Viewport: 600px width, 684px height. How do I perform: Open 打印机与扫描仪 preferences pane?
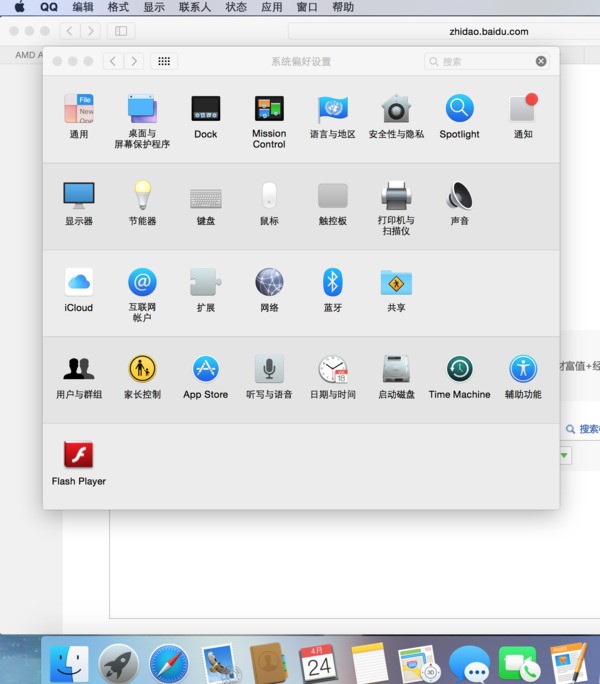396,208
